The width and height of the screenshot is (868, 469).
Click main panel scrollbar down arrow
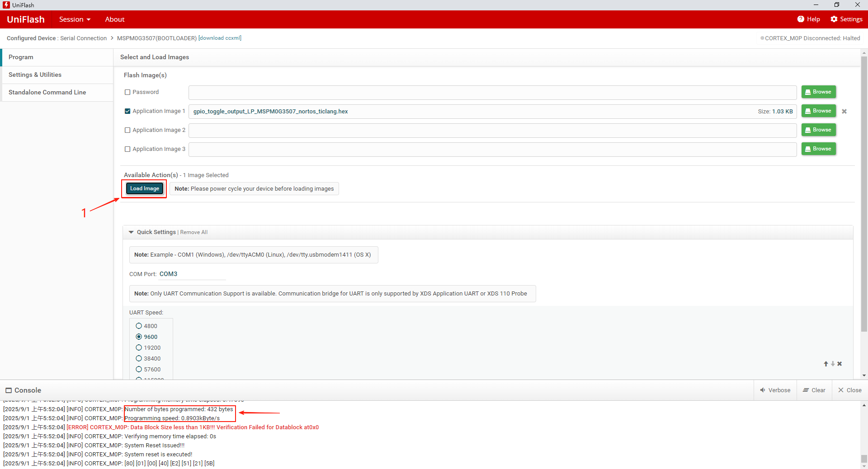[864, 375]
